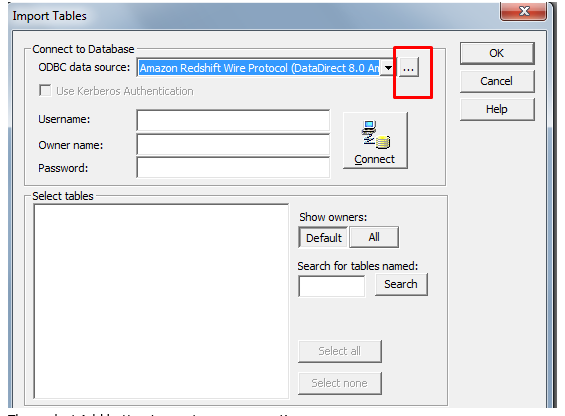The image size is (565, 416).
Task: Toggle Show owners to All
Action: [374, 237]
